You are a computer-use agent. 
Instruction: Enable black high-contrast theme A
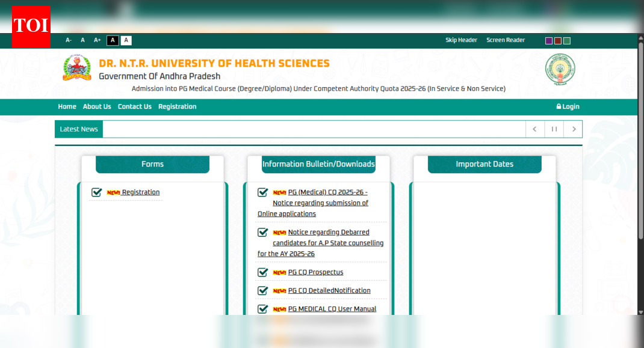click(x=113, y=40)
